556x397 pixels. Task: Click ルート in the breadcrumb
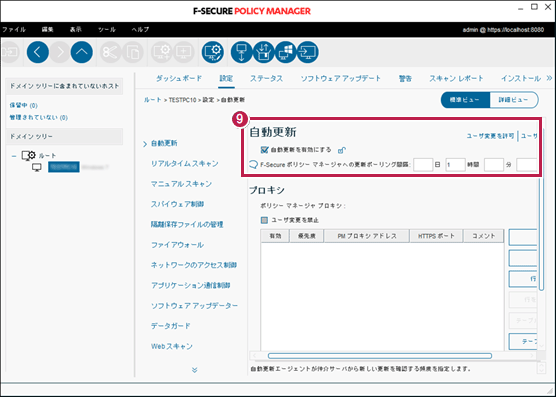click(x=153, y=100)
